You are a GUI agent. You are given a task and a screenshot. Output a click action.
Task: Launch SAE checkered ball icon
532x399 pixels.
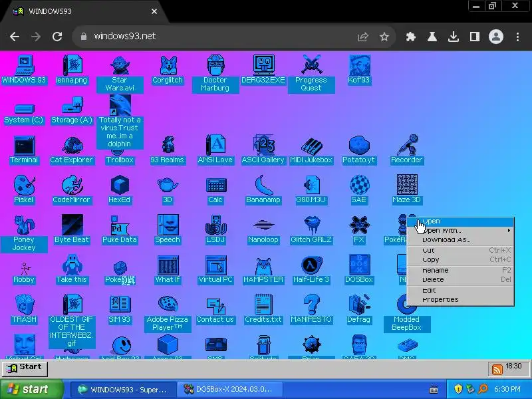point(359,186)
